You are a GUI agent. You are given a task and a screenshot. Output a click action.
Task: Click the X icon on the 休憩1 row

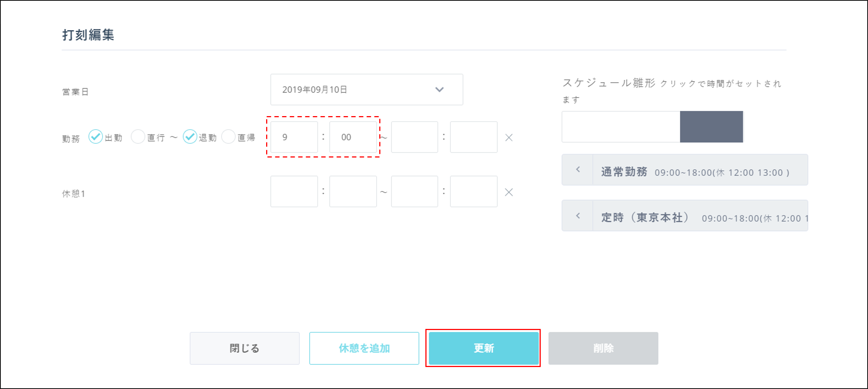[x=508, y=192]
